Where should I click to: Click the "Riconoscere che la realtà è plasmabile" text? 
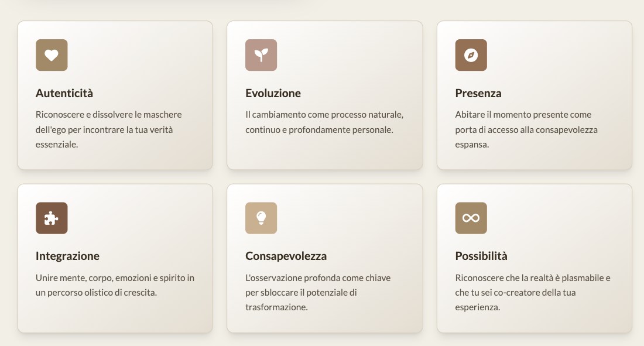533,292
